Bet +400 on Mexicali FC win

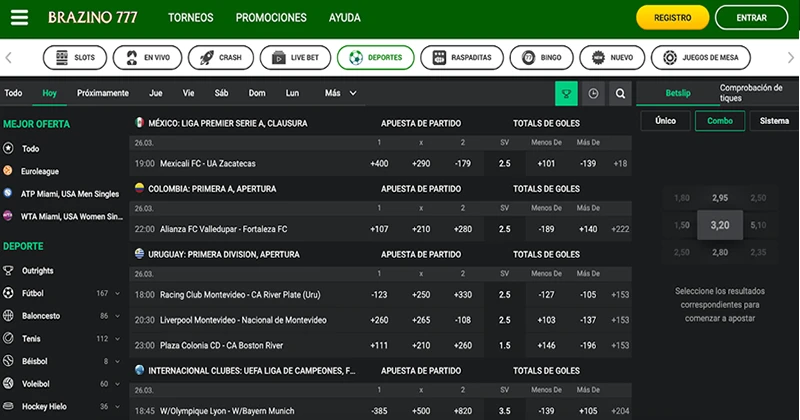pos(379,163)
